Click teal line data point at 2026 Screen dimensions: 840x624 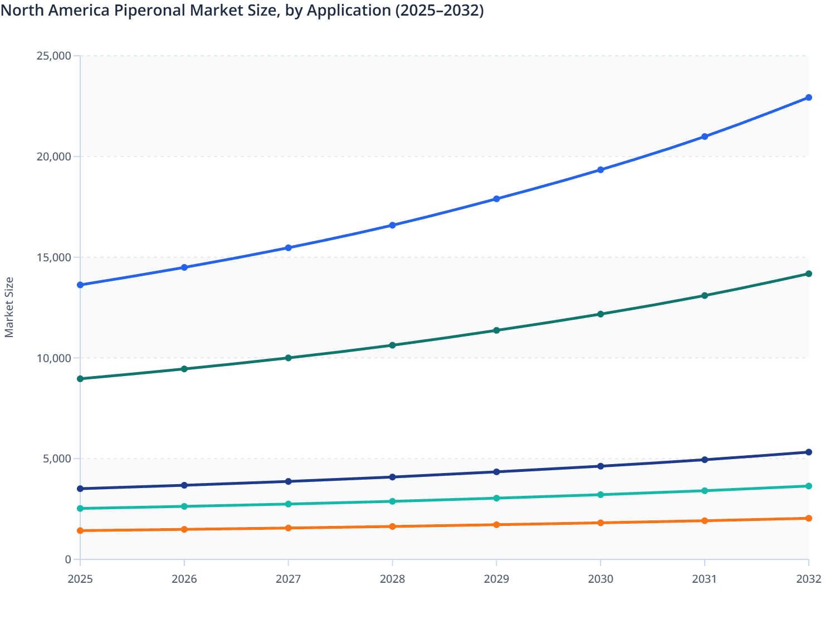(x=184, y=506)
